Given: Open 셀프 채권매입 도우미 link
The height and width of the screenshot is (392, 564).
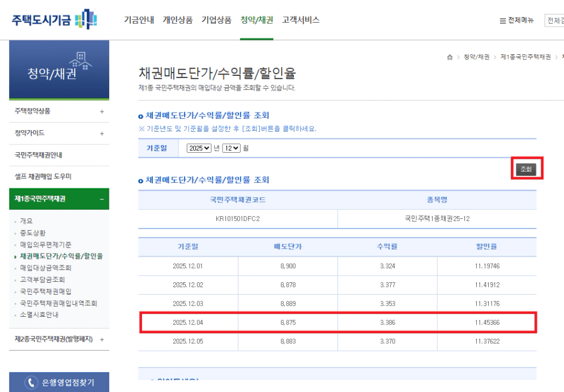Looking at the screenshot, I should tap(42, 177).
